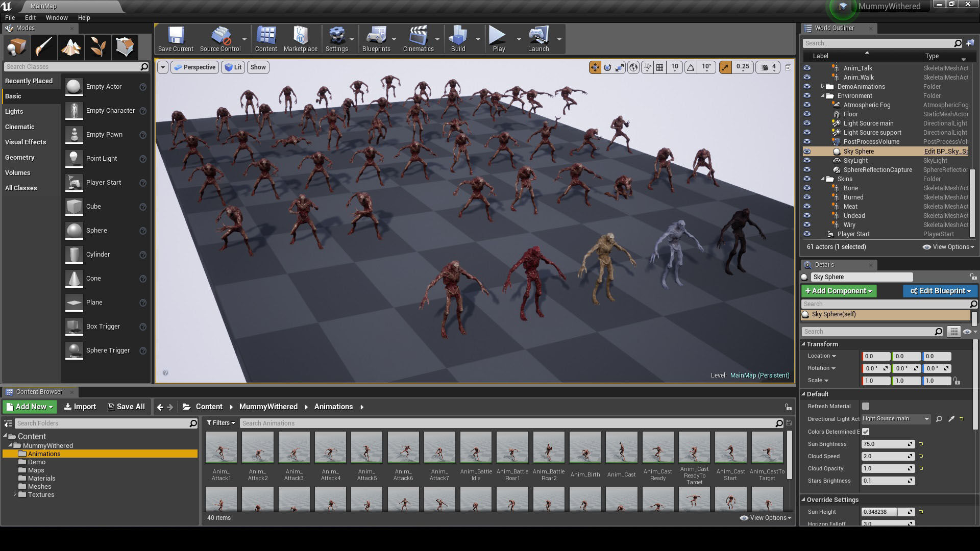The height and width of the screenshot is (551, 980).
Task: Select the translate gizmo tool in viewport
Action: tap(595, 67)
